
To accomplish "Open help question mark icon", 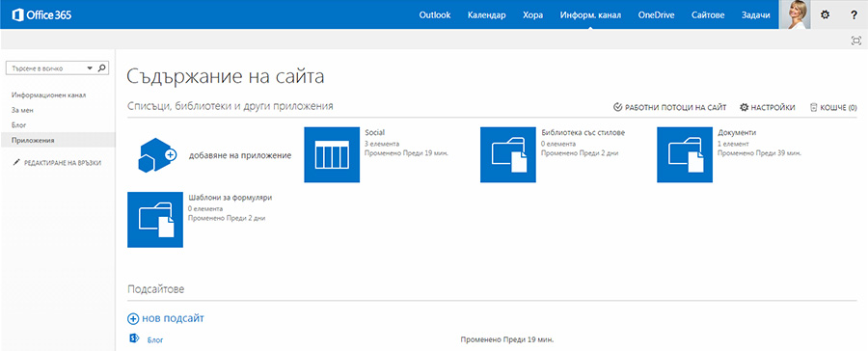I will click(x=854, y=15).
